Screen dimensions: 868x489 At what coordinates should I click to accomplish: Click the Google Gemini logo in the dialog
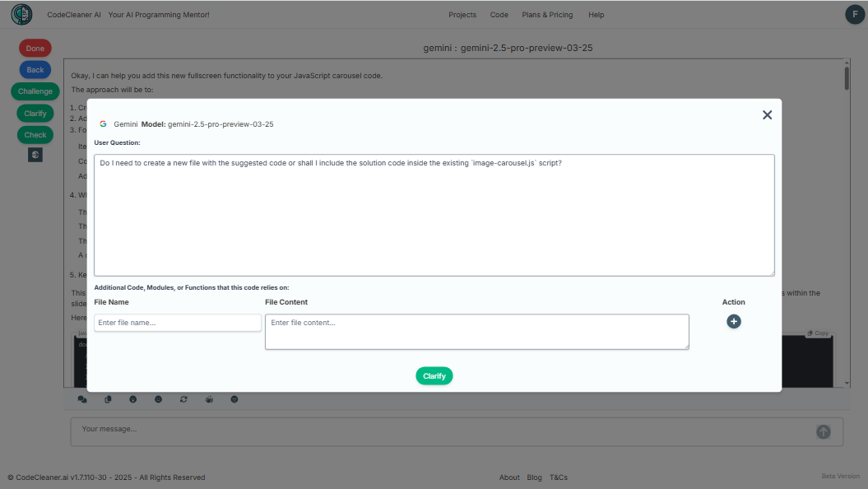tap(103, 124)
